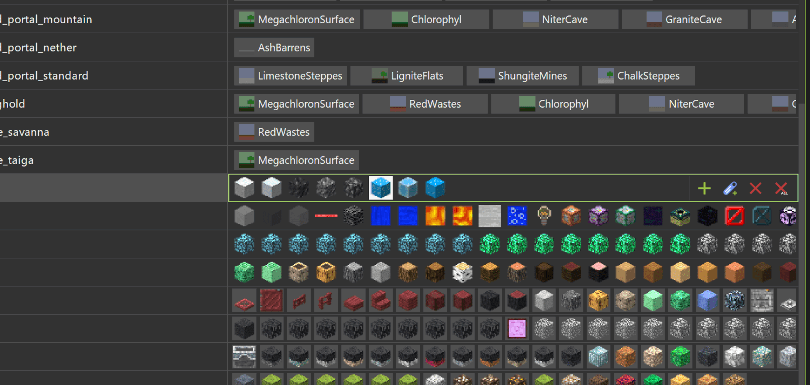Select the pink square block icon
This screenshot has width=810, height=385.
point(517,328)
